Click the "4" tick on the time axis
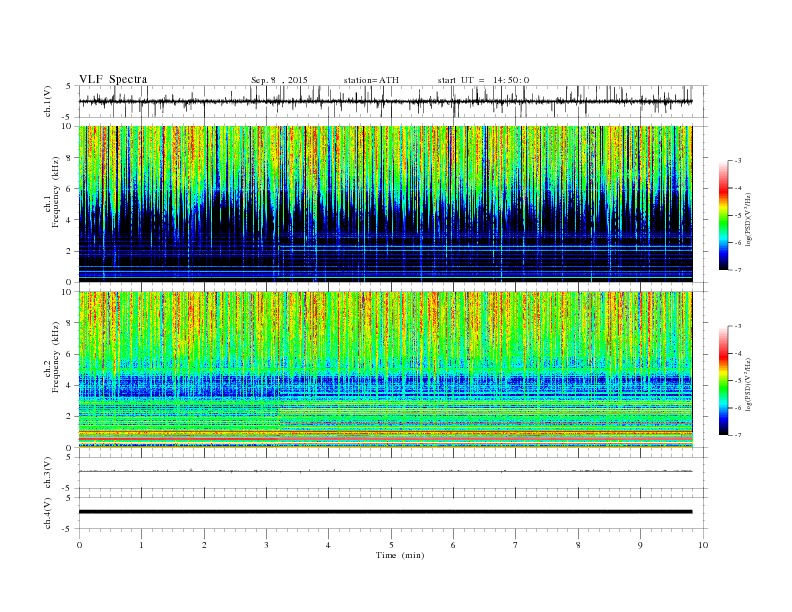This screenshot has width=792, height=612. 328,545
